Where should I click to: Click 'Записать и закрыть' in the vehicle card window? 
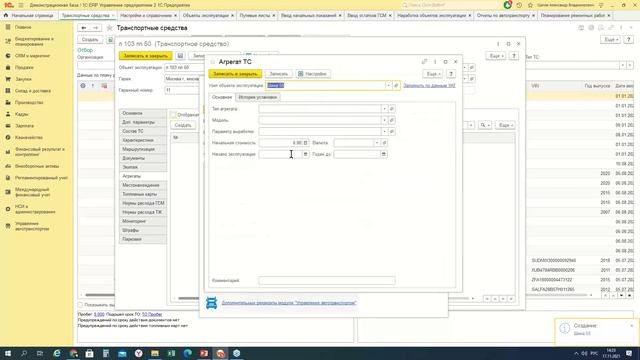tap(145, 56)
